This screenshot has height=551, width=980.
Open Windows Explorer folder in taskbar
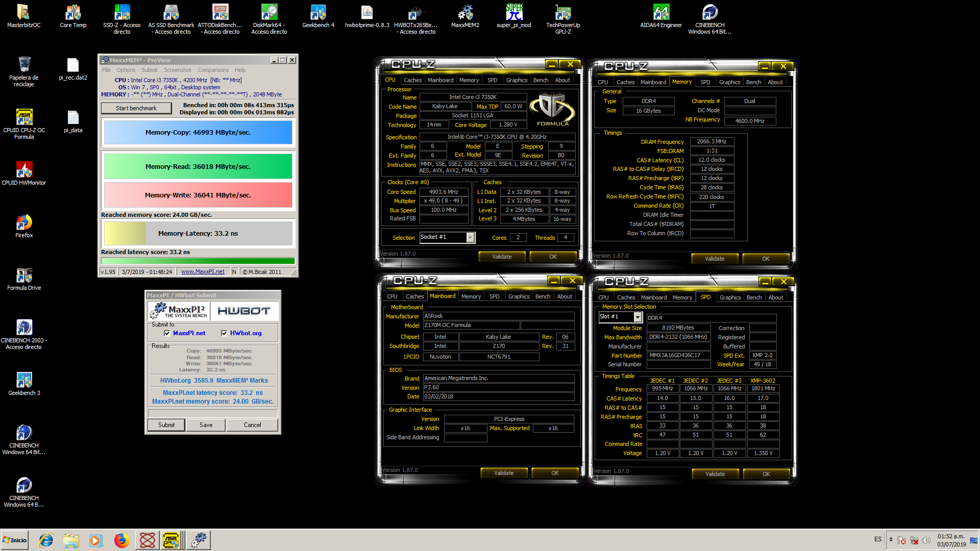(x=71, y=540)
